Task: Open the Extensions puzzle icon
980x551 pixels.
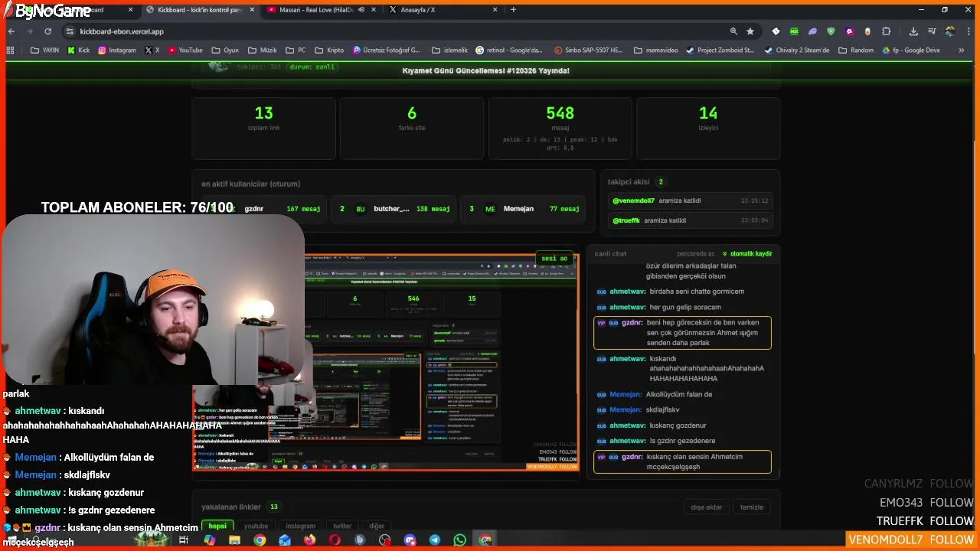Action: (886, 31)
